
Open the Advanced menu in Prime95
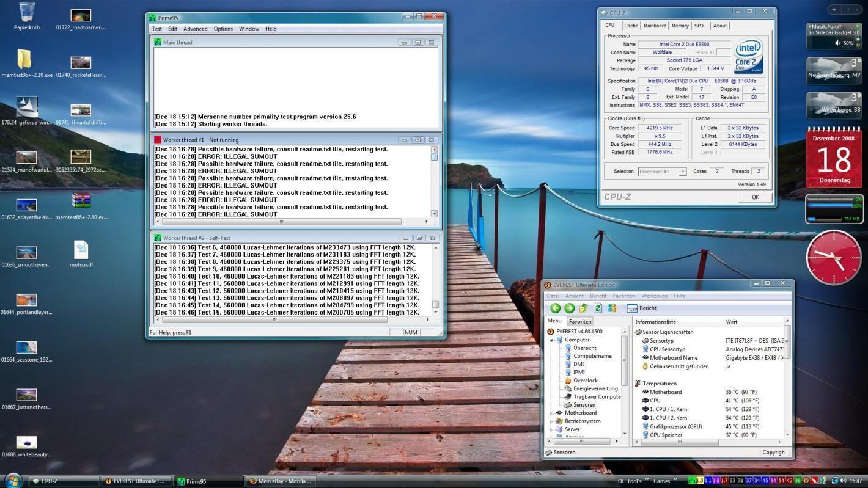pos(195,29)
